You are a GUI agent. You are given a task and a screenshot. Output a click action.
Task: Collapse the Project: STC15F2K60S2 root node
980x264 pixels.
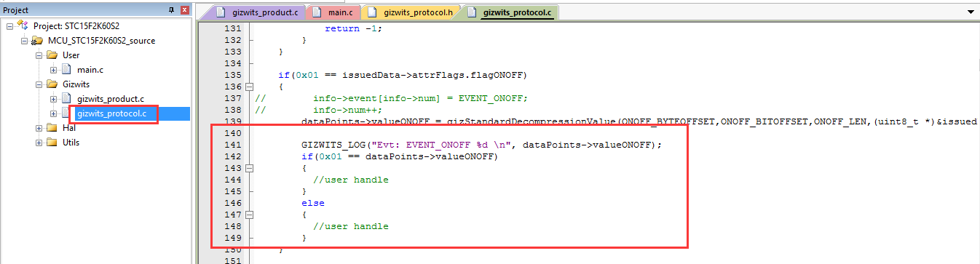pyautogui.click(x=9, y=25)
